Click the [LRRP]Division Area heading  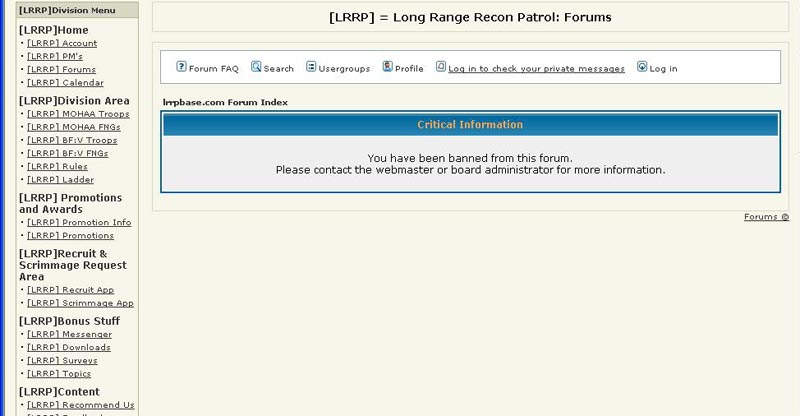tap(74, 101)
